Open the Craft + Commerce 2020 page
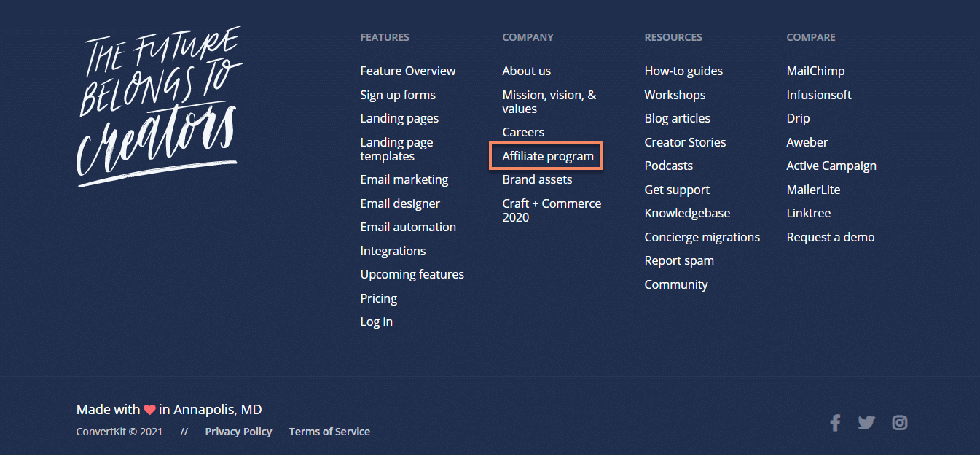The height and width of the screenshot is (455, 980). 552,210
